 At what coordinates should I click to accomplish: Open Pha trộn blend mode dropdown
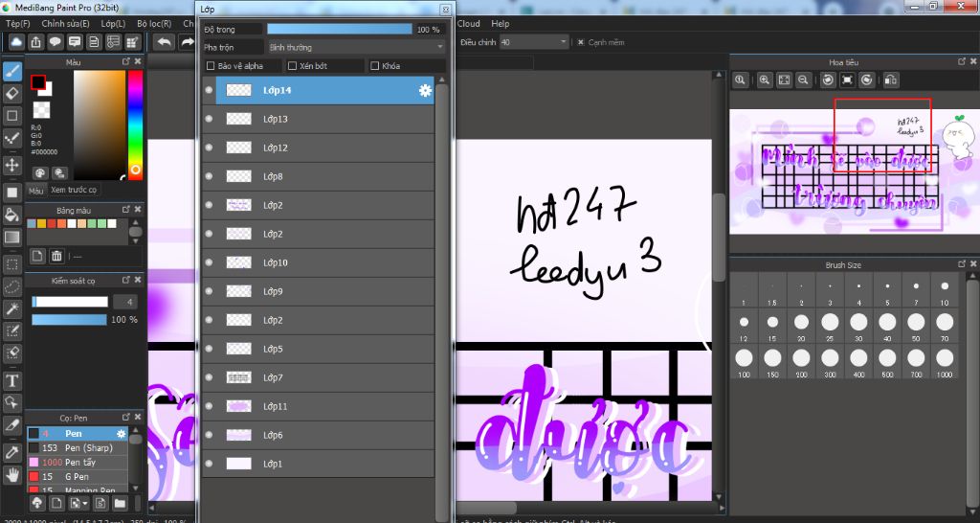[x=356, y=47]
